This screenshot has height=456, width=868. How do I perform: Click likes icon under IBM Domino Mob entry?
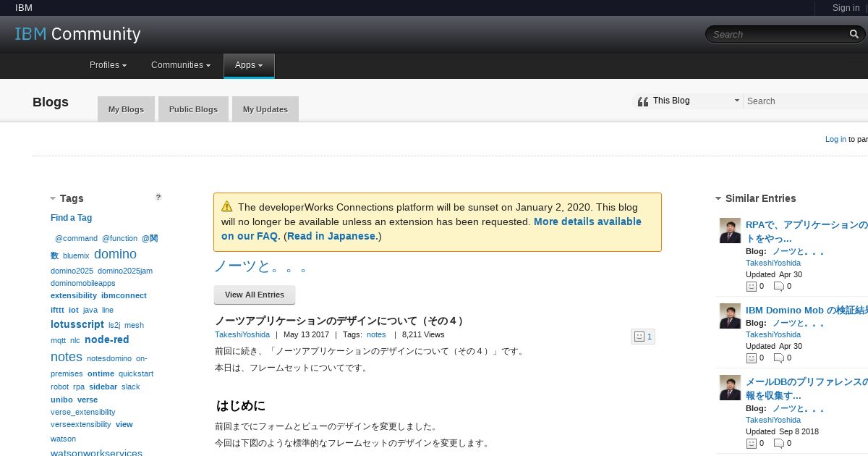click(x=752, y=358)
